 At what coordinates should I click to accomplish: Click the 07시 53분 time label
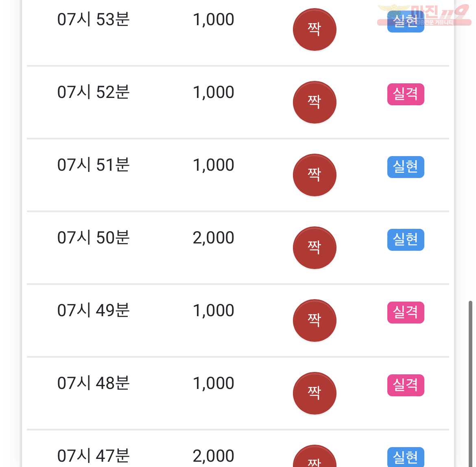tap(94, 20)
